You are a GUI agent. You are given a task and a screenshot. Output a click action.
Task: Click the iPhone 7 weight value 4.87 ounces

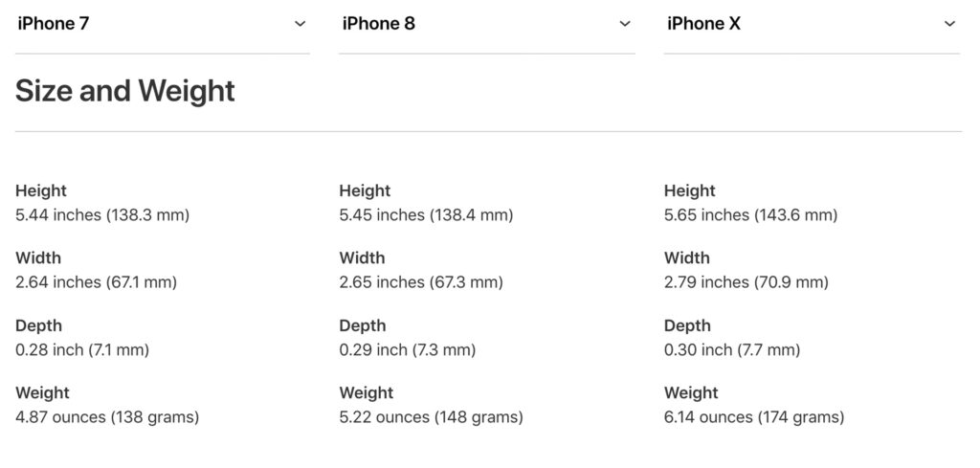pyautogui.click(x=107, y=417)
